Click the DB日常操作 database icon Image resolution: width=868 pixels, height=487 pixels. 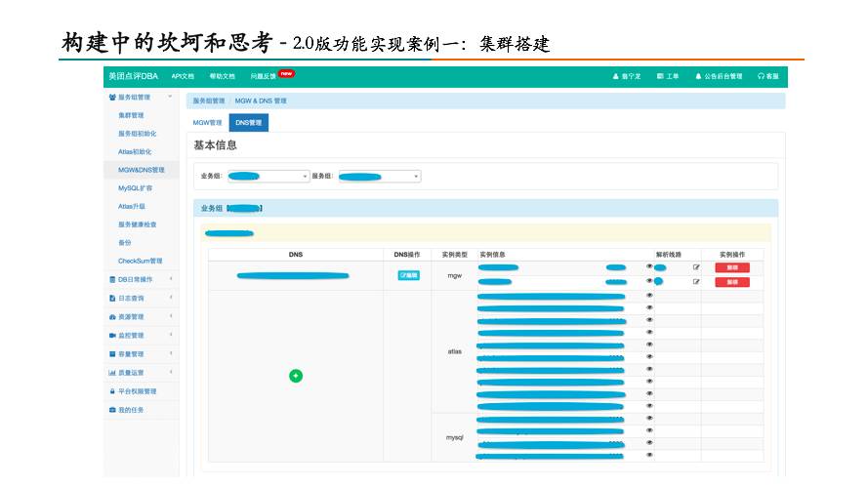(112, 280)
